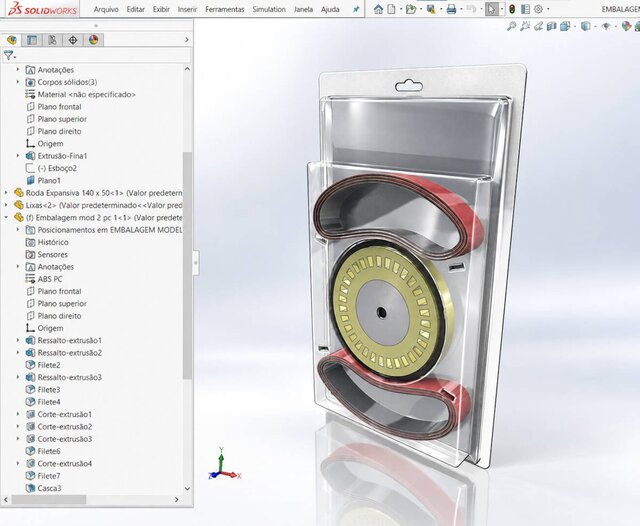Click the View Orientation cube icon

(x=565, y=27)
